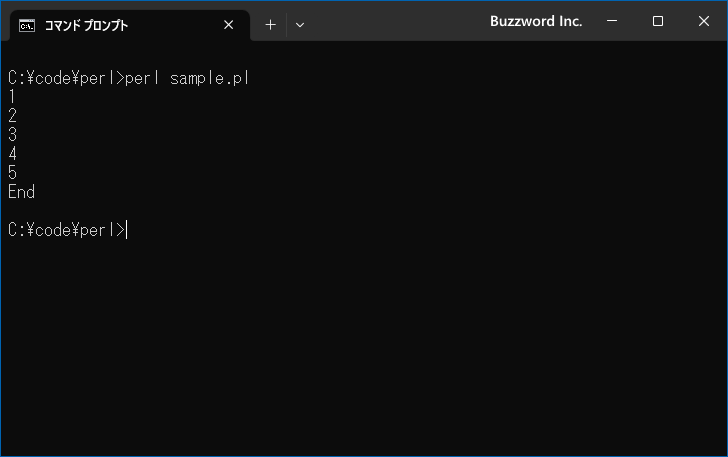This screenshot has width=728, height=457.
Task: Close the コマンド プロンプト tab
Action: pyautogui.click(x=228, y=25)
